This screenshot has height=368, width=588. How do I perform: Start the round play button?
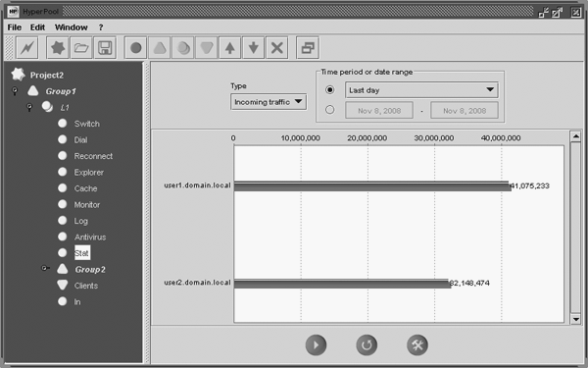point(316,344)
